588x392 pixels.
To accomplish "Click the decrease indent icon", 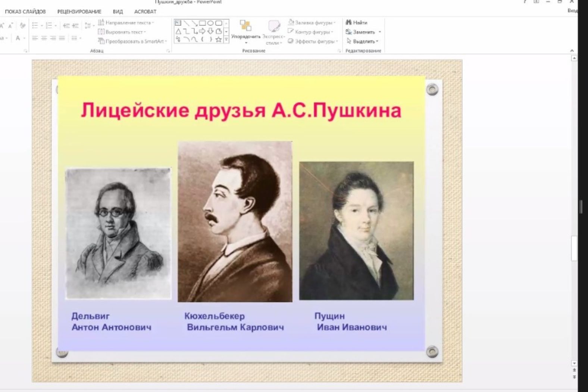I will (x=66, y=25).
